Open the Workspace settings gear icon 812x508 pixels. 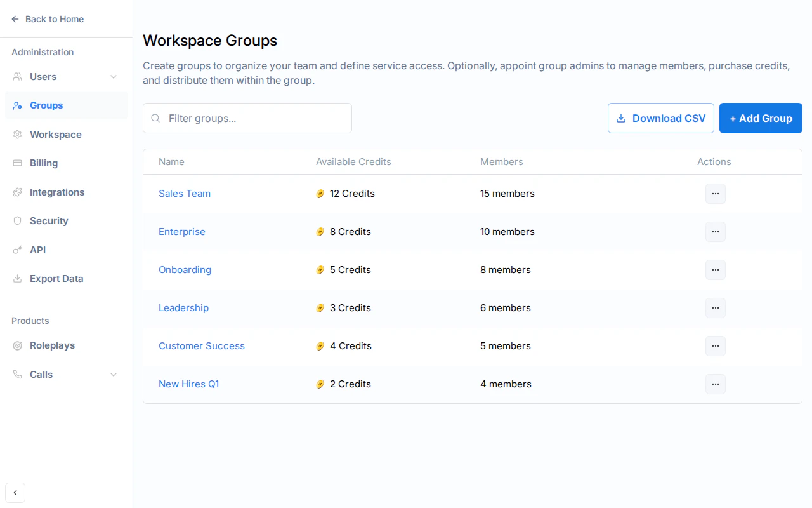(18, 134)
